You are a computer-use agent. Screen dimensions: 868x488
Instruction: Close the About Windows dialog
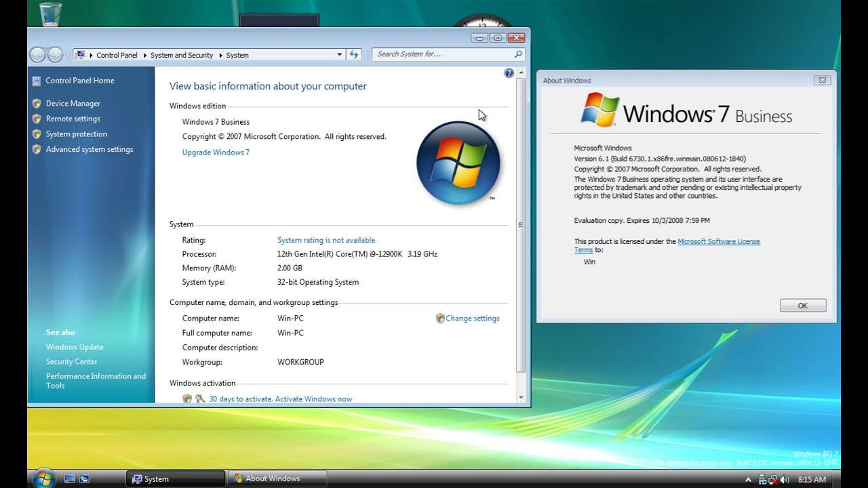tap(822, 80)
